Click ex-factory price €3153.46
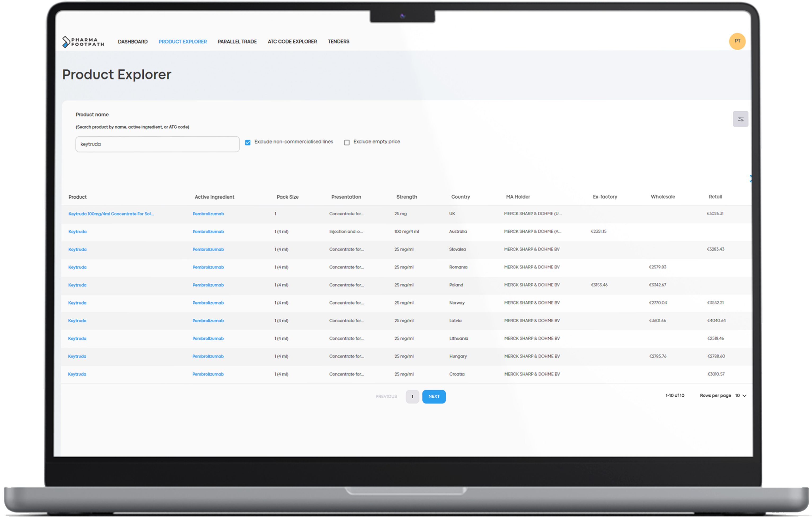 (599, 285)
